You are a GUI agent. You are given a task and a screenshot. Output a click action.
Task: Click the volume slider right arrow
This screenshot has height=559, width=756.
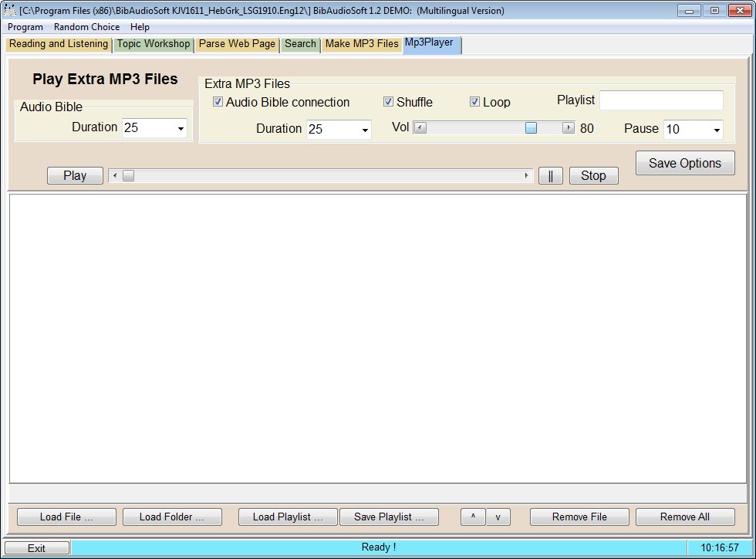pos(569,128)
